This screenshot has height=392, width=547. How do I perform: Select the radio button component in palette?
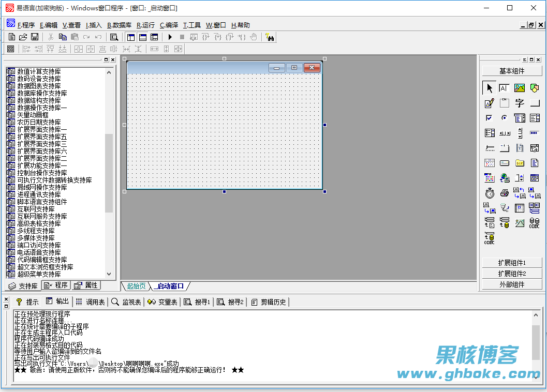[x=505, y=118]
